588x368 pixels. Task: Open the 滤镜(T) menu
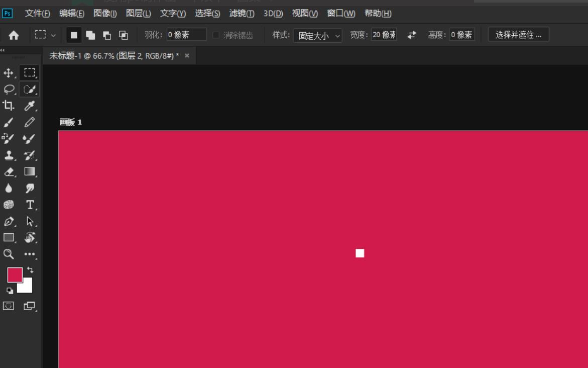coord(242,14)
